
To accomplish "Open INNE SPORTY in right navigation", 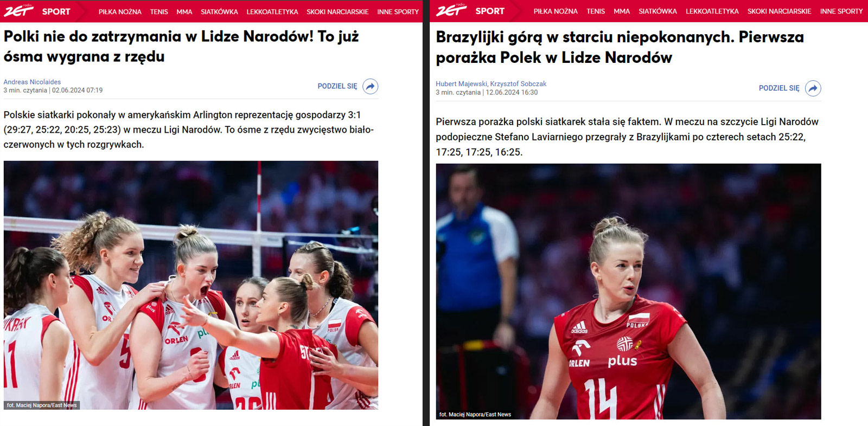I will (841, 11).
